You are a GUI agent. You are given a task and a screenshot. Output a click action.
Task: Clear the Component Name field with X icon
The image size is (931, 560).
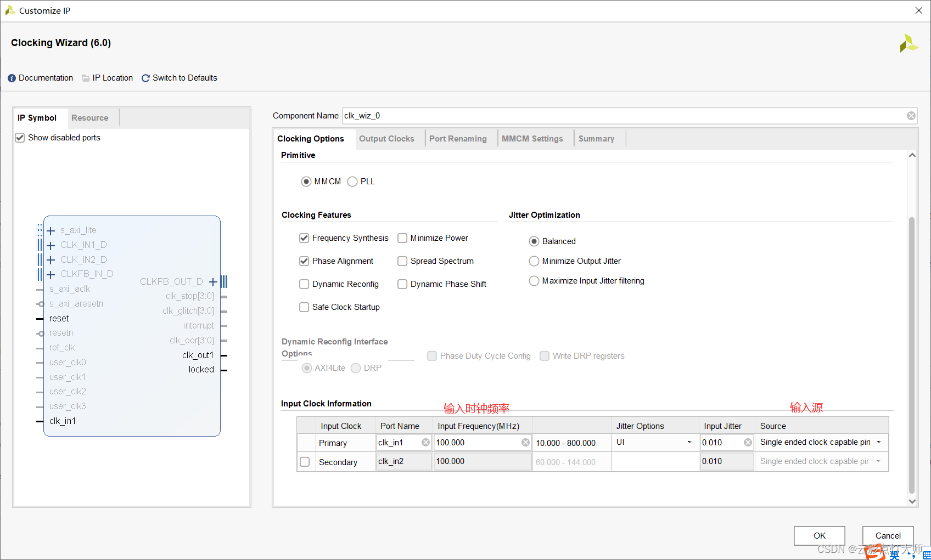click(911, 116)
